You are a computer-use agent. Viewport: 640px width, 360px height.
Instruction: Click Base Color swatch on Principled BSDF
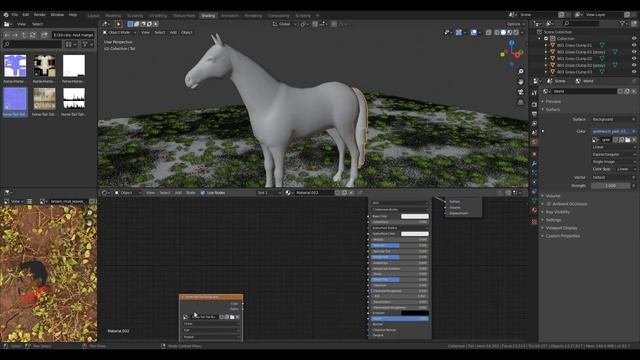tap(415, 216)
